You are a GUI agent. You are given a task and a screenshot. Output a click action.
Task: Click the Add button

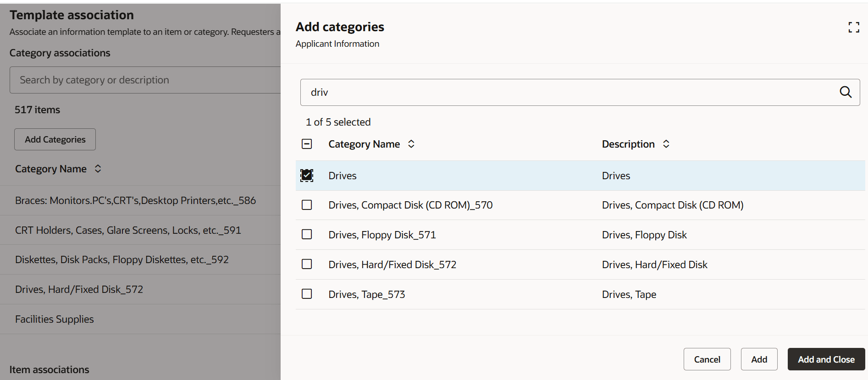point(759,359)
